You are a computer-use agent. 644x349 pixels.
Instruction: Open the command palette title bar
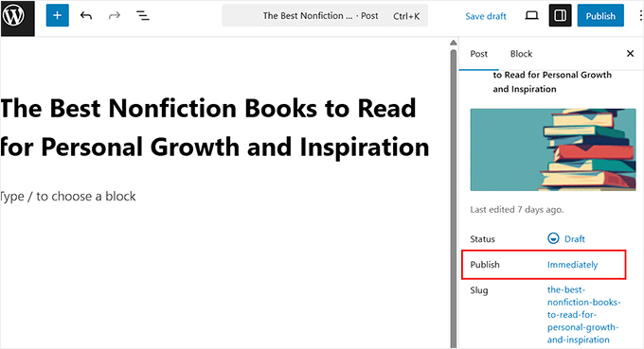point(325,15)
